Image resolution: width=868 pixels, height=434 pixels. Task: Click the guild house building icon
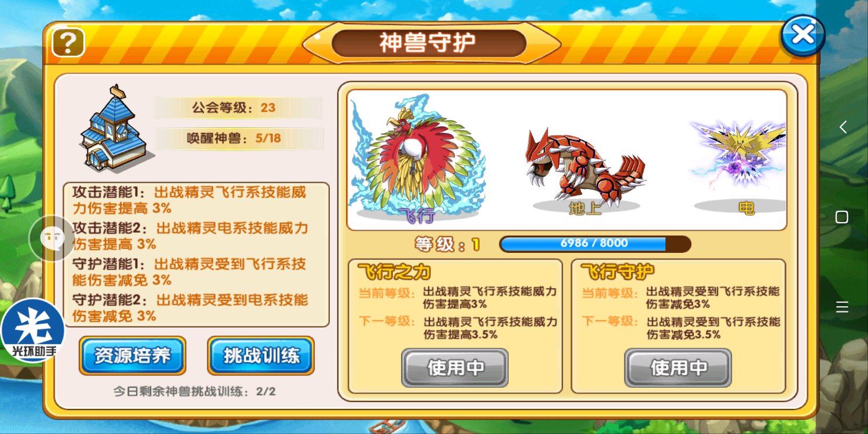[x=115, y=128]
